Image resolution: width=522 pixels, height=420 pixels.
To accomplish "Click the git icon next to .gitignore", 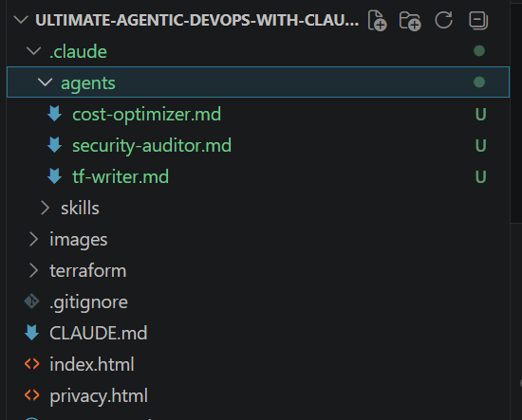I will click(32, 301).
